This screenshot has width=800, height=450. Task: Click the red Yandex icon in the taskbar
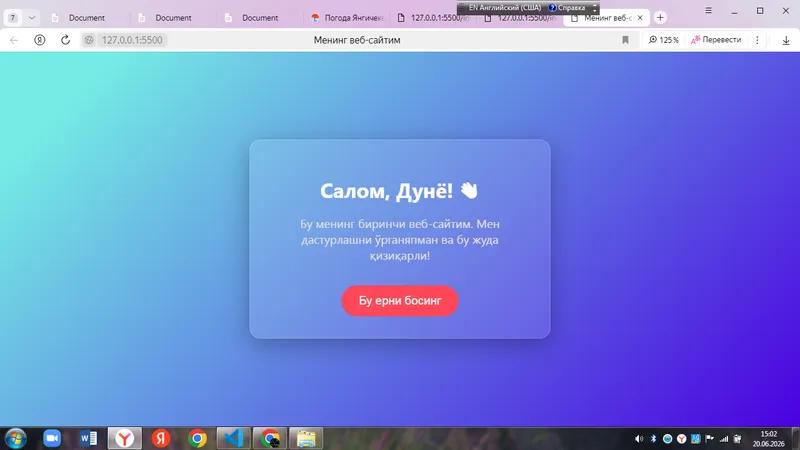pos(161,438)
